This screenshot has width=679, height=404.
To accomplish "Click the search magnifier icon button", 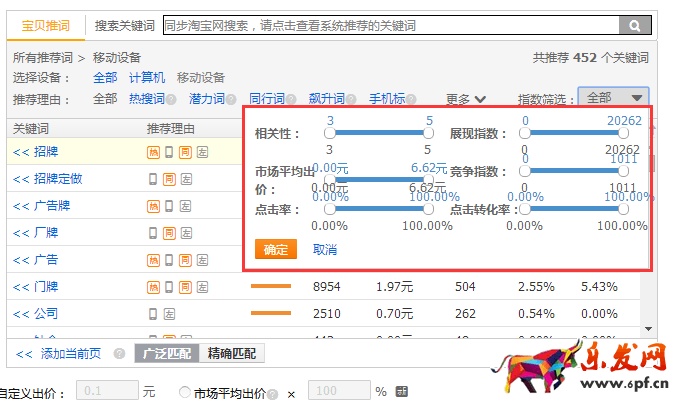I will click(633, 25).
